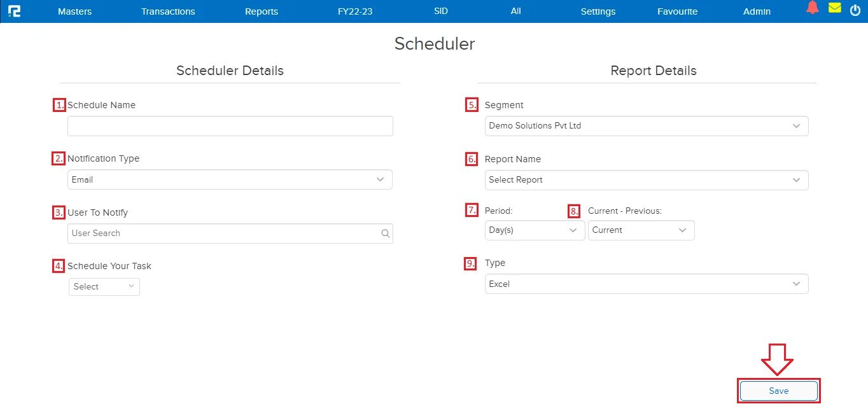Screen dimensions: 868x418
Task: Click the power logout icon
Action: [855, 10]
